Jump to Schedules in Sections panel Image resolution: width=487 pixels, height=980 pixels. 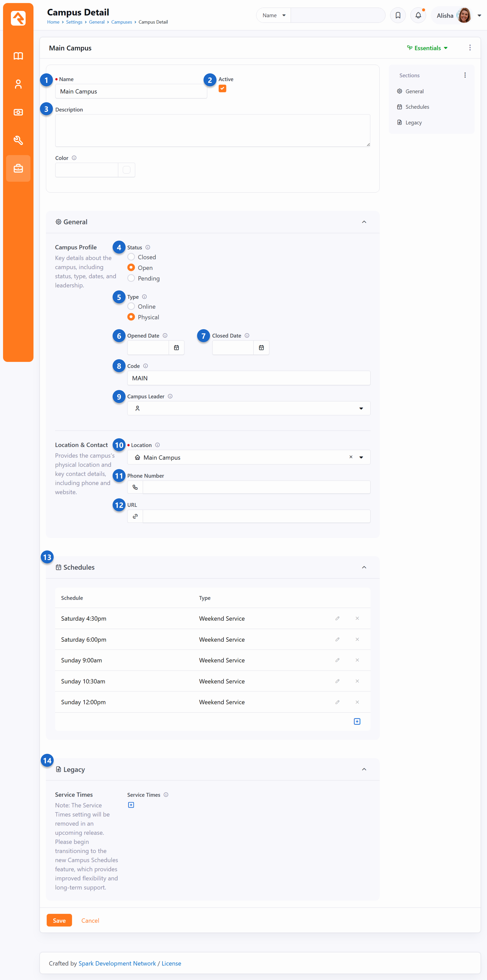pos(417,107)
